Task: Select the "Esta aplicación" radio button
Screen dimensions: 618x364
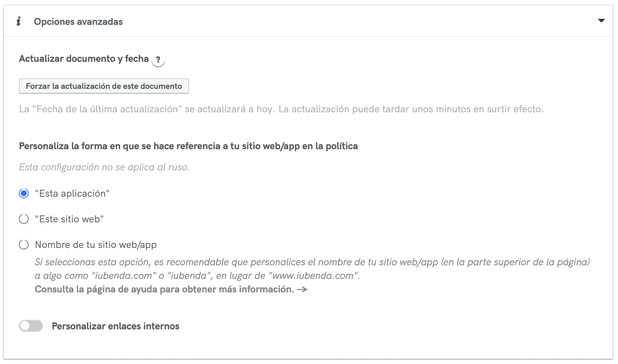Action: [24, 194]
